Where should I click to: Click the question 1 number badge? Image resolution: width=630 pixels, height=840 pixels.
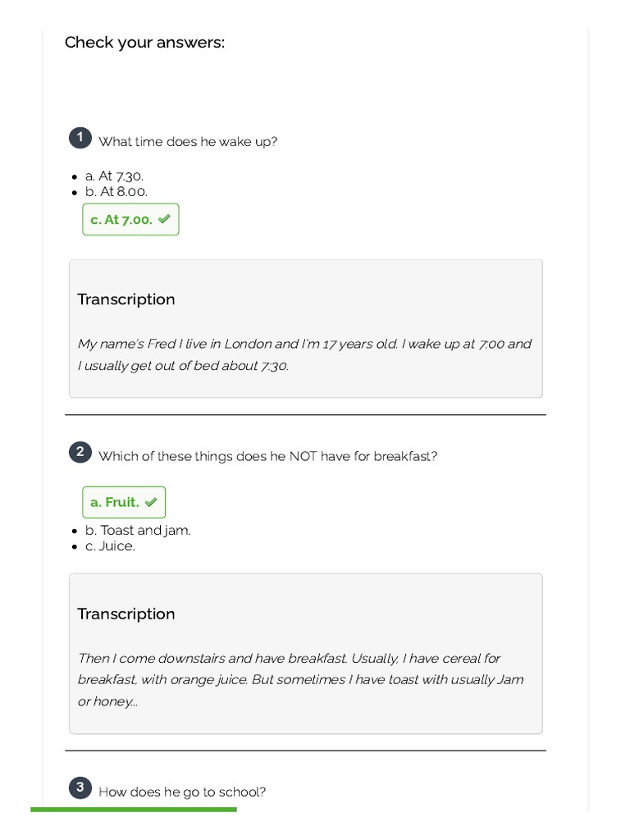pos(80,138)
